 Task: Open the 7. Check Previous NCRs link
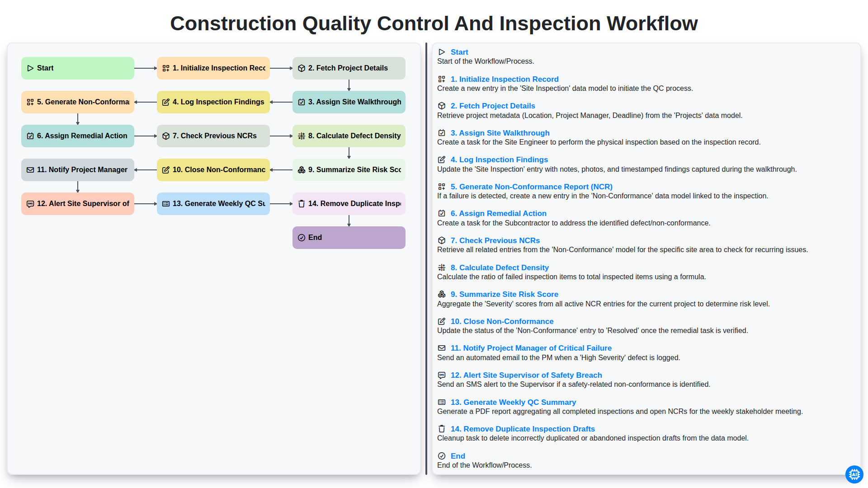pos(495,240)
